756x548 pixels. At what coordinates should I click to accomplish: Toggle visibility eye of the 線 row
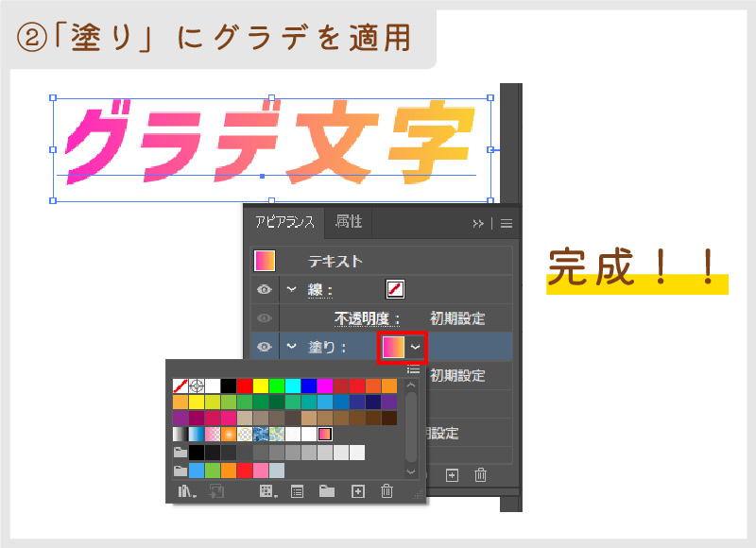[x=265, y=290]
